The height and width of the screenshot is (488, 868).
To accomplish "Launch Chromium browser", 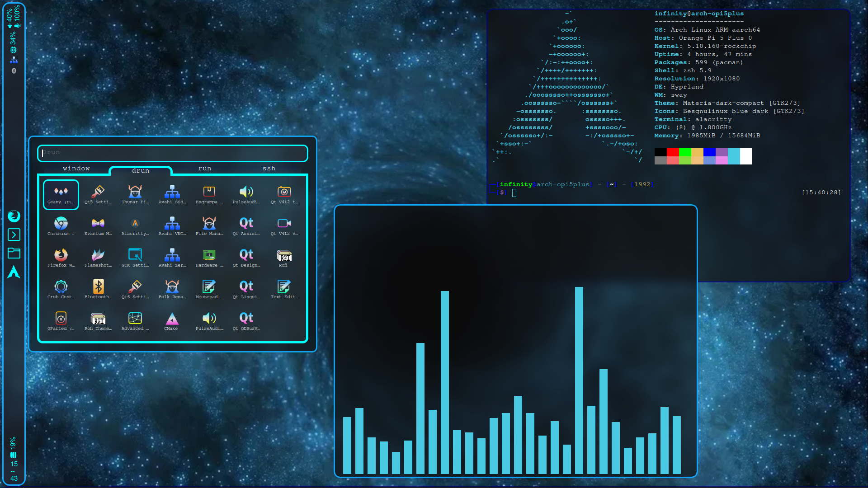I will pyautogui.click(x=61, y=226).
